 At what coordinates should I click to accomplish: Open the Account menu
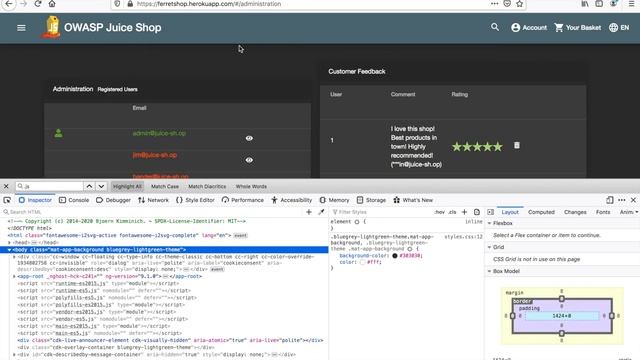(529, 27)
